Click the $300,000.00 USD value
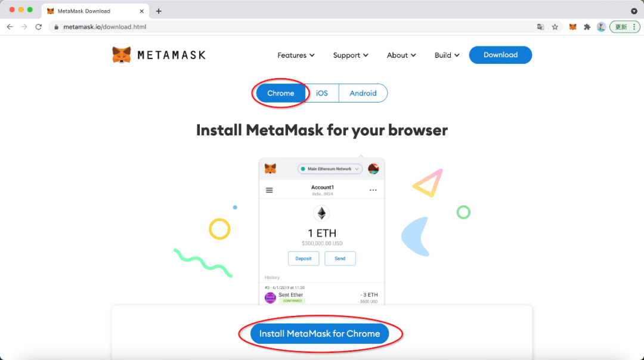The width and height of the screenshot is (644, 360). tap(322, 243)
